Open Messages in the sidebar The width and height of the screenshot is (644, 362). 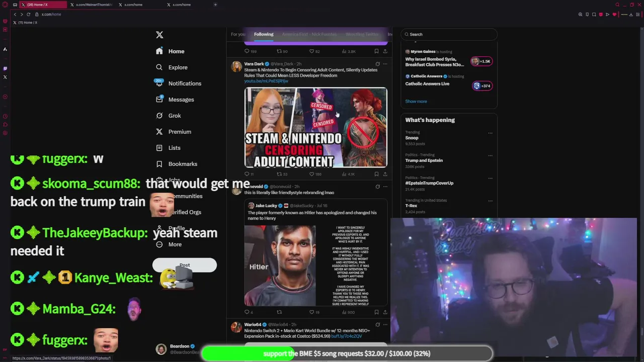[x=175, y=100]
